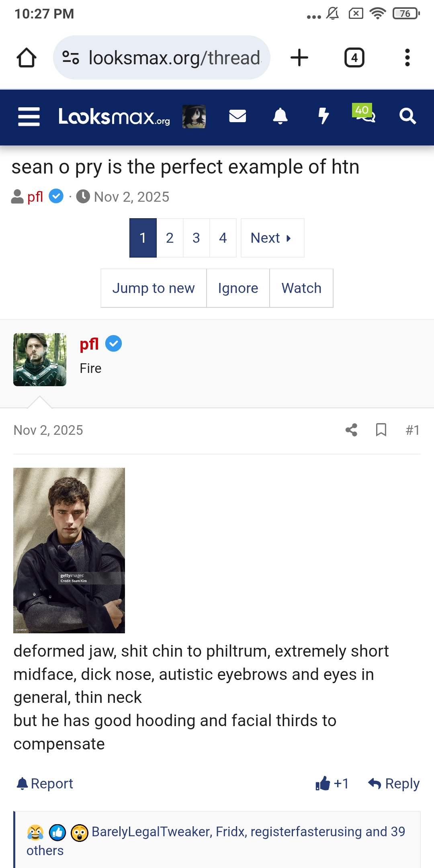Tap the Wi-Fi status bar icon

(x=378, y=14)
